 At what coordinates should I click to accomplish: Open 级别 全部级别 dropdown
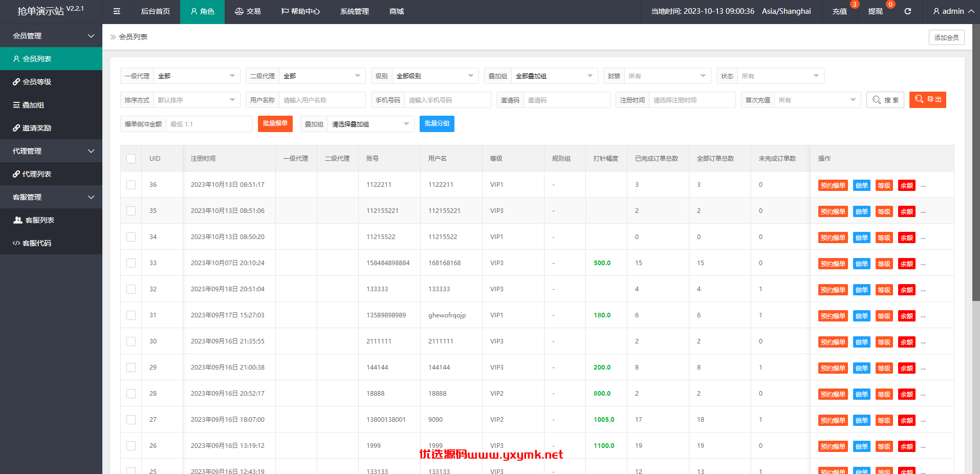click(435, 76)
